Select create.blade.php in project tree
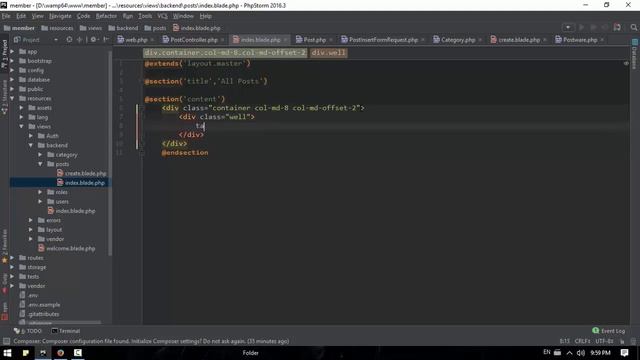 coord(82,173)
